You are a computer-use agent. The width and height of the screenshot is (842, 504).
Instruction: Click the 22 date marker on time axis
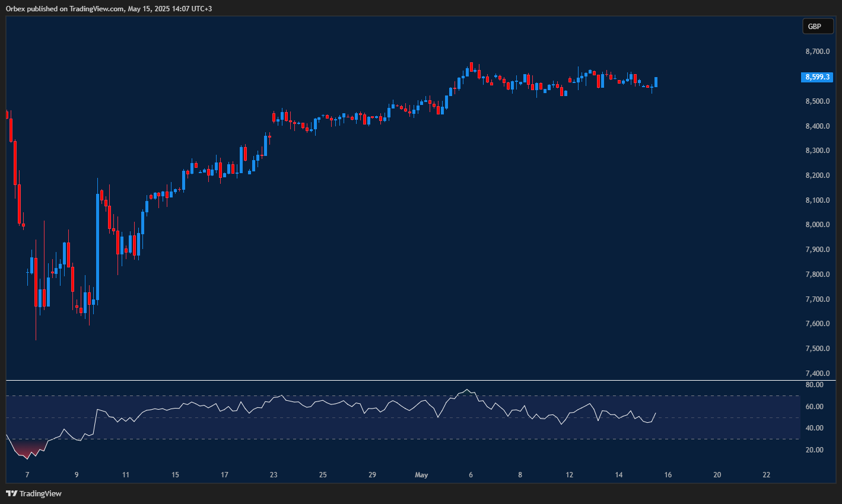[766, 475]
